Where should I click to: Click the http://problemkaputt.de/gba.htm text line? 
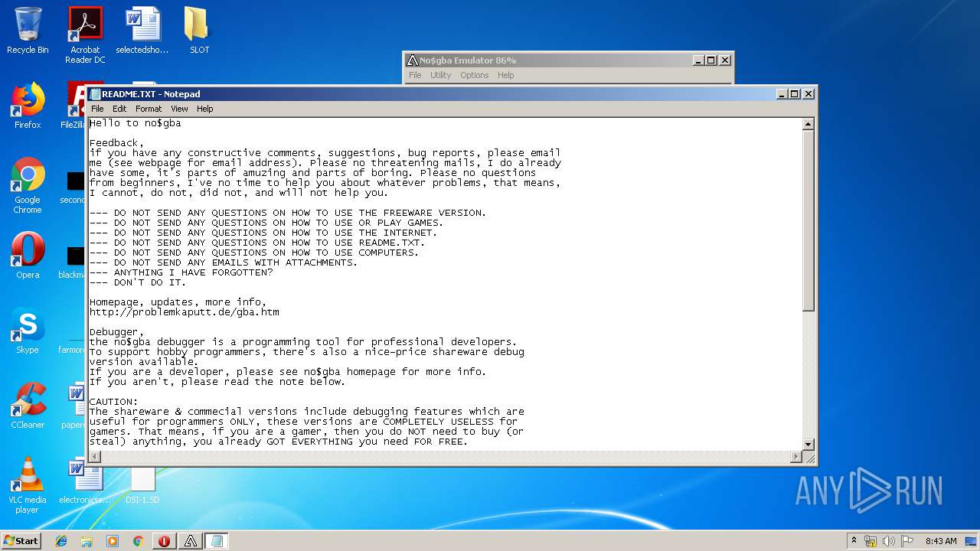pyautogui.click(x=185, y=312)
